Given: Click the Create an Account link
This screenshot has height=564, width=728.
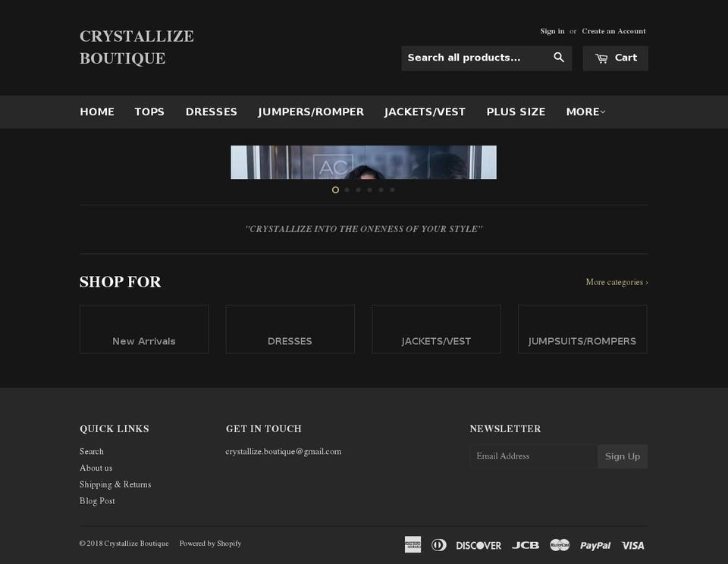Looking at the screenshot, I should 613,31.
